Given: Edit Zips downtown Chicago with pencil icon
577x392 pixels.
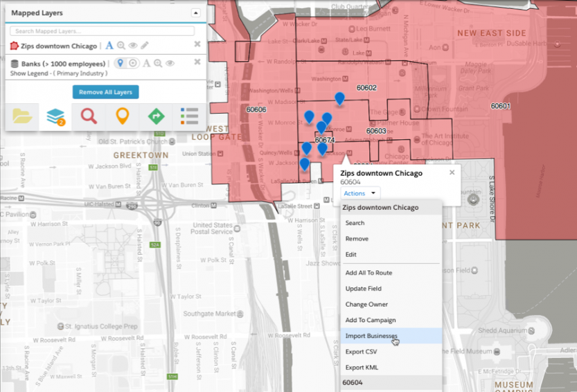Looking at the screenshot, I should (145, 45).
